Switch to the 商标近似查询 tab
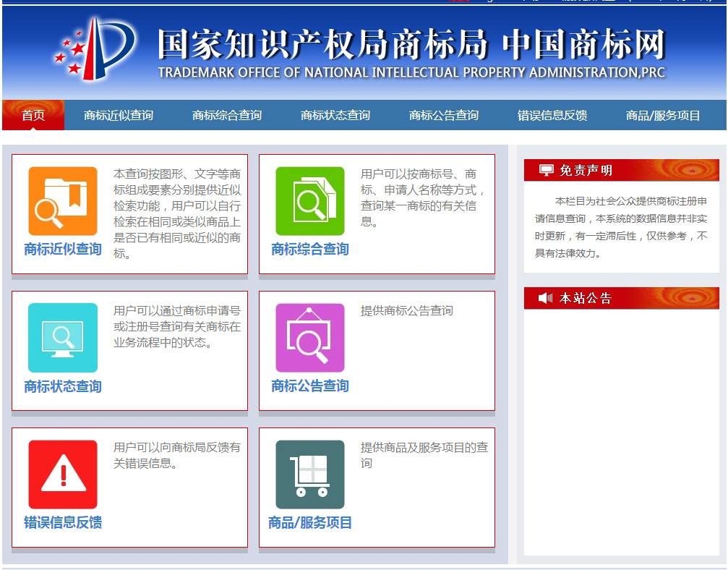The width and height of the screenshot is (728, 570). tap(118, 114)
